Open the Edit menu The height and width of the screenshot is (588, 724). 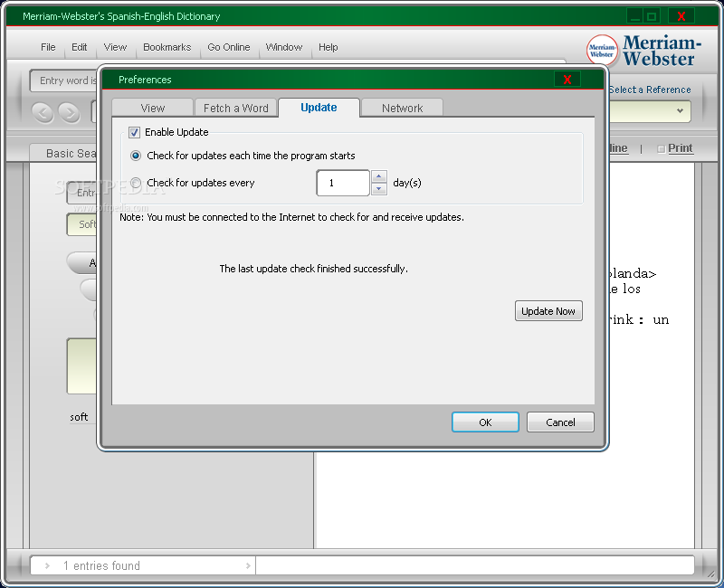[x=79, y=47]
